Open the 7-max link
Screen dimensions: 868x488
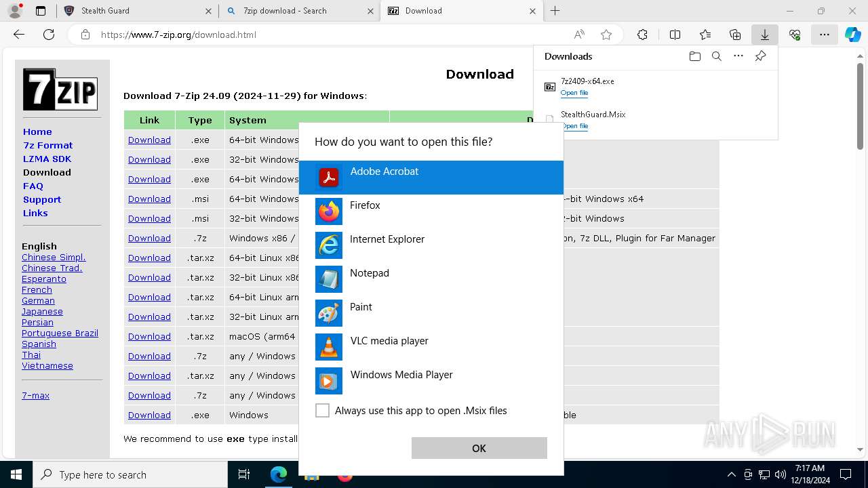pyautogui.click(x=35, y=396)
